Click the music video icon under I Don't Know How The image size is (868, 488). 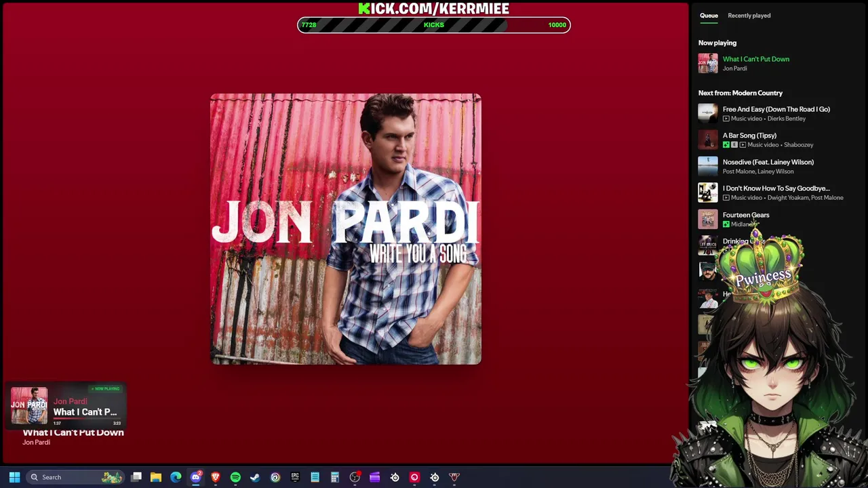(726, 198)
